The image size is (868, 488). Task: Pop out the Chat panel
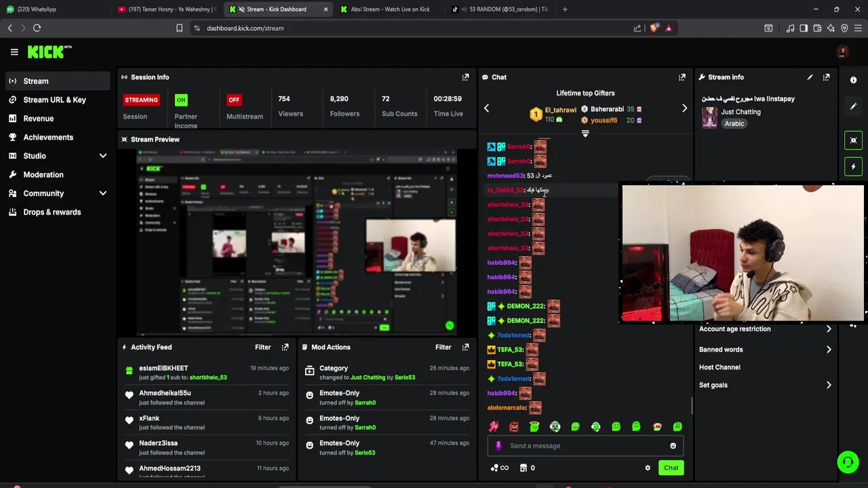682,77
